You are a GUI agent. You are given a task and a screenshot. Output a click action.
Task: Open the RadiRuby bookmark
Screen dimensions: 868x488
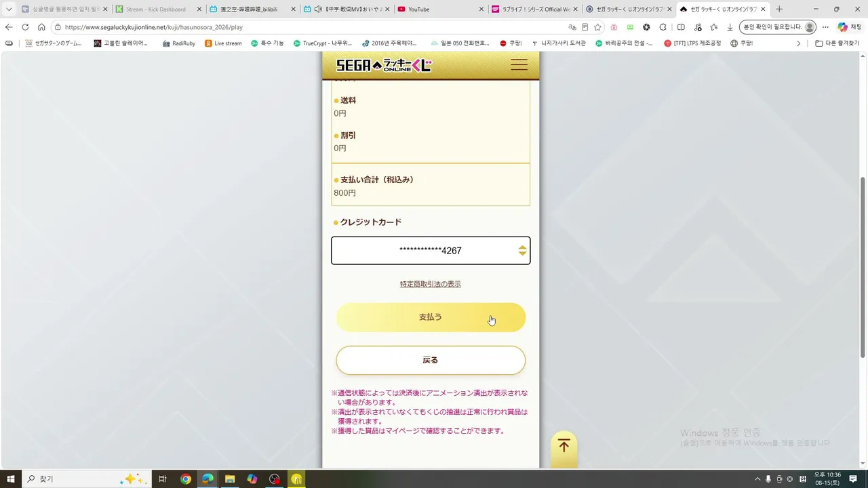tap(178, 43)
